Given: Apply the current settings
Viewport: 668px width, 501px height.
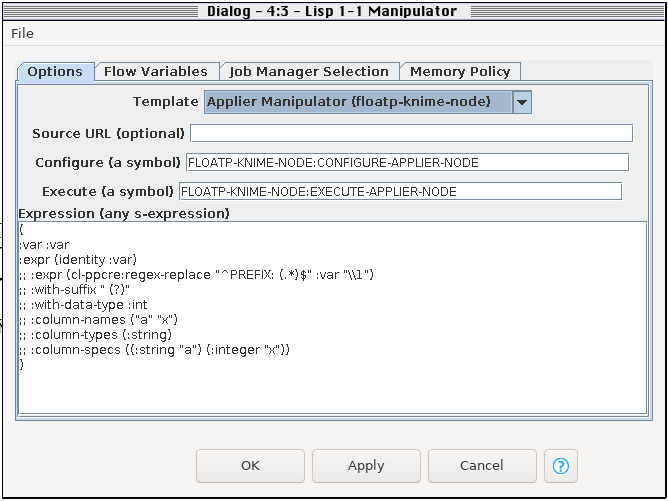Looking at the screenshot, I should coord(366,466).
